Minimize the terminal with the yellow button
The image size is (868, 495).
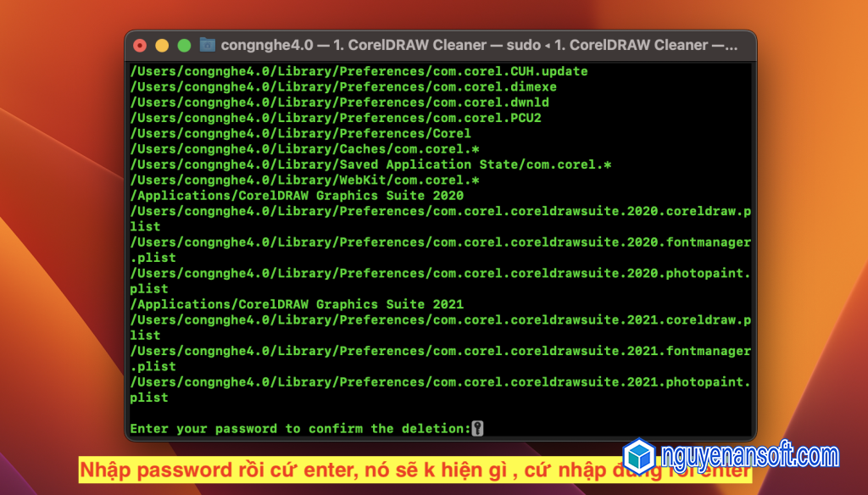pyautogui.click(x=162, y=45)
